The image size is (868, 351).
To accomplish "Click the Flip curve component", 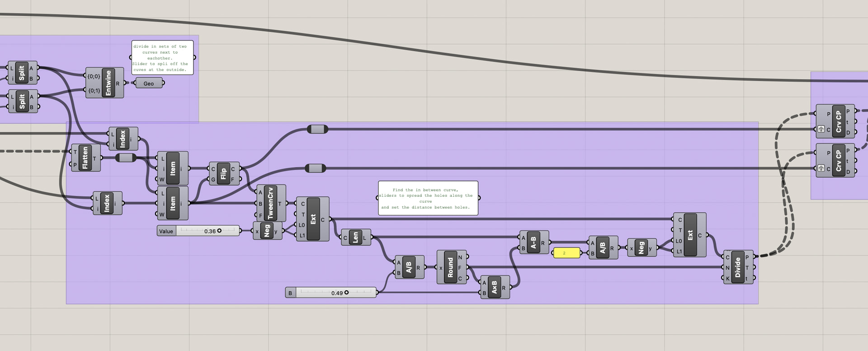I will (x=224, y=174).
